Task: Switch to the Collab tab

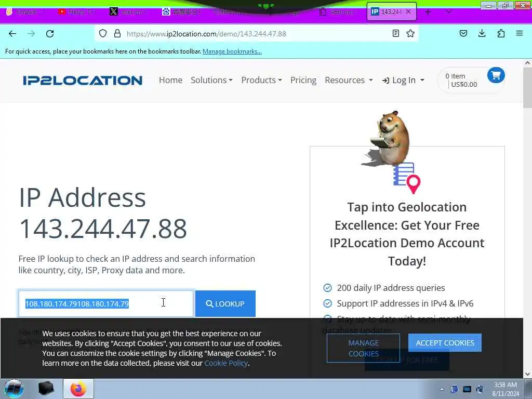Action: [x=227, y=12]
